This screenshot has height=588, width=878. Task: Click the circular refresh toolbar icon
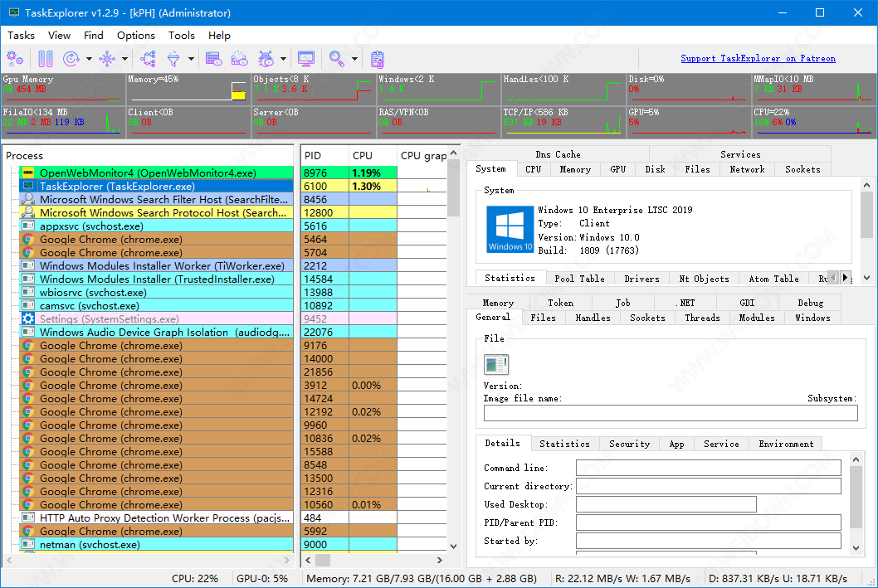[x=71, y=58]
